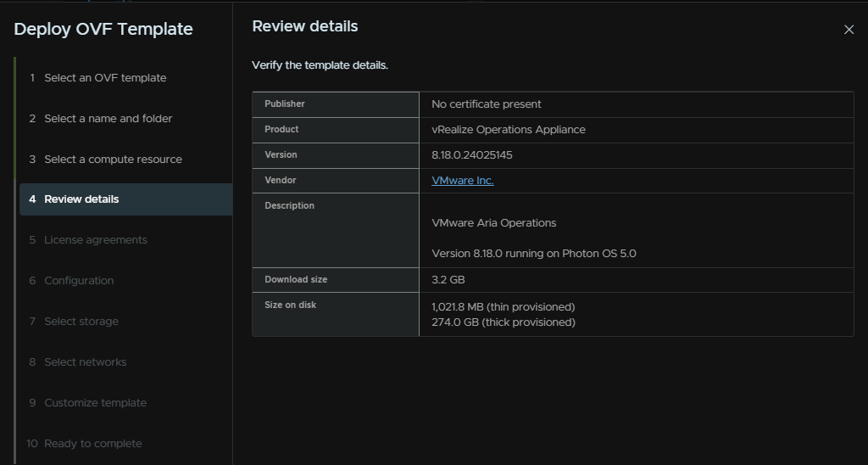
Task: Select step 6 Configuration
Action: tap(71, 280)
